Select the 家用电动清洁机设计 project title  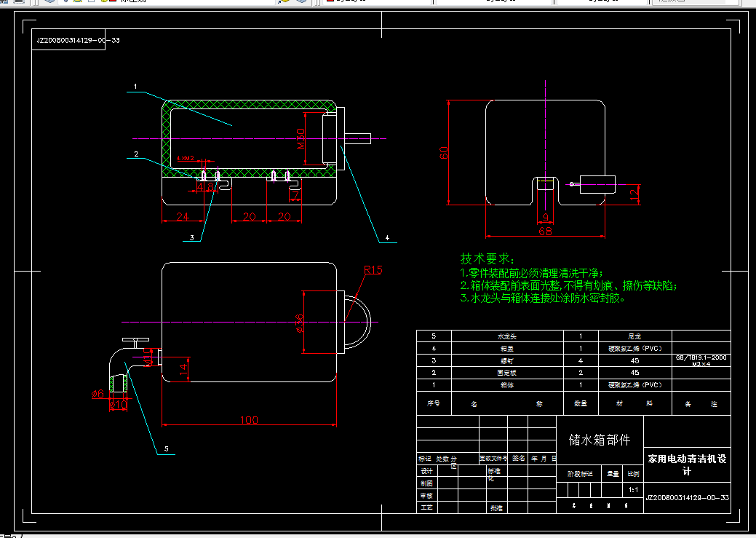687,464
